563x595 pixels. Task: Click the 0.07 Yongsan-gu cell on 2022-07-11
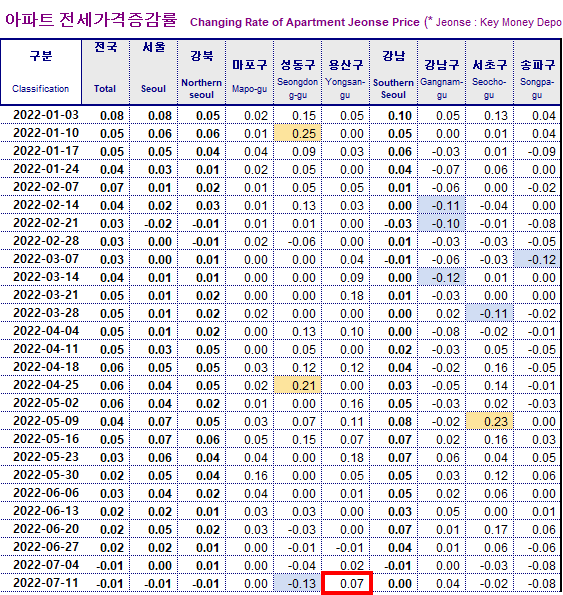[347, 583]
